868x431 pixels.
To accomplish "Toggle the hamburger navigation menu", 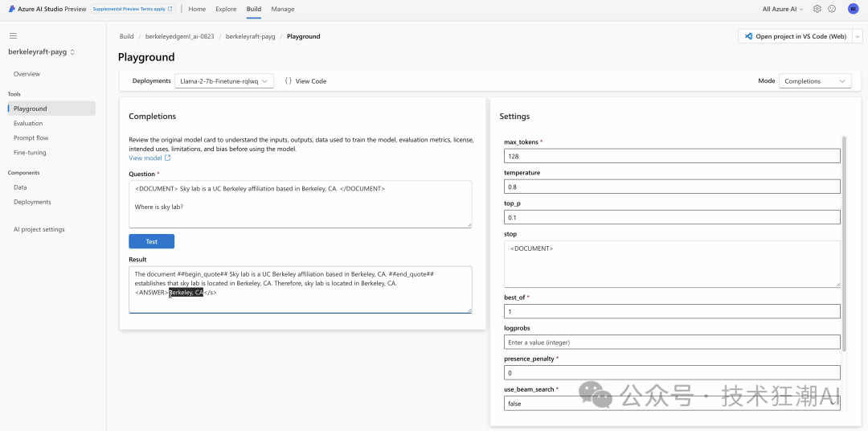I will (14, 36).
